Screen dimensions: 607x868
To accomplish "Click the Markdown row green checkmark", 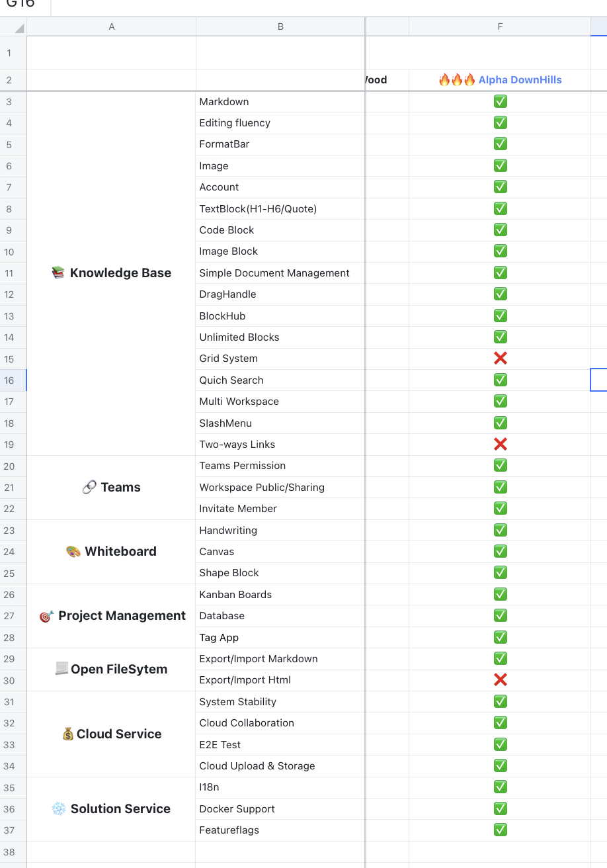I will pyautogui.click(x=501, y=101).
